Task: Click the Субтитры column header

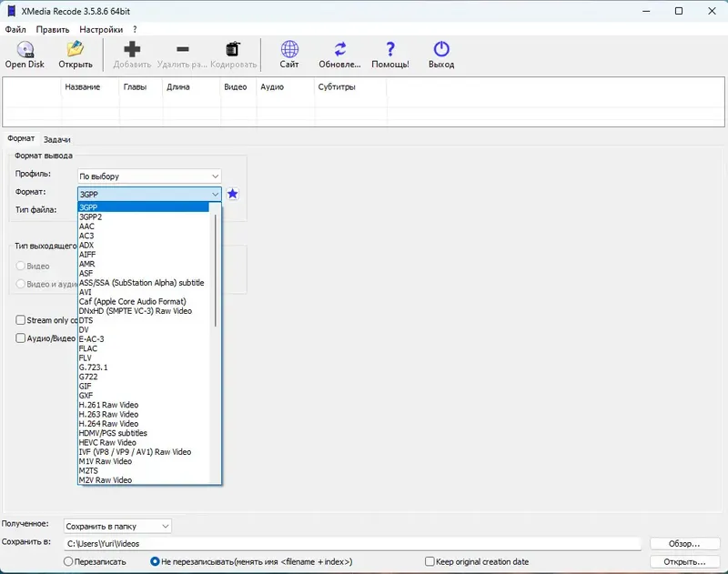Action: click(x=350, y=86)
